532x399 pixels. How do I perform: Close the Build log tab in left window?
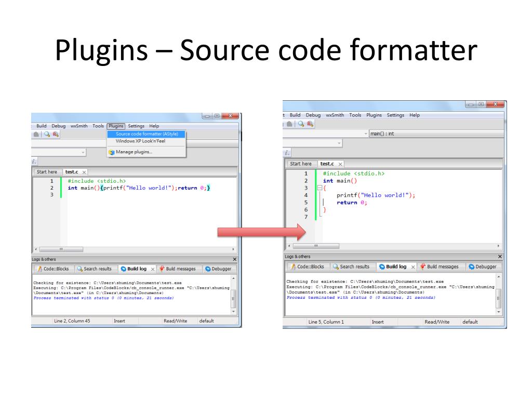[x=153, y=269]
